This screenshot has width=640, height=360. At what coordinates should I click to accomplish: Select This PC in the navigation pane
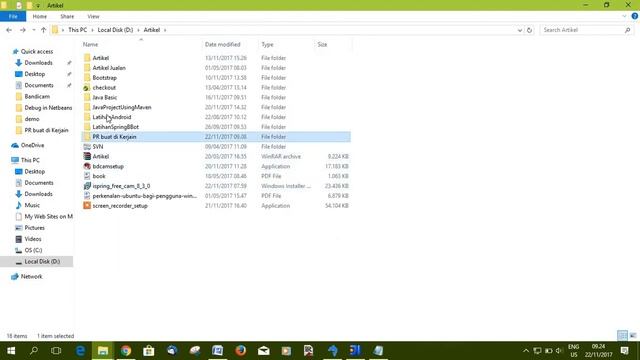(x=30, y=160)
